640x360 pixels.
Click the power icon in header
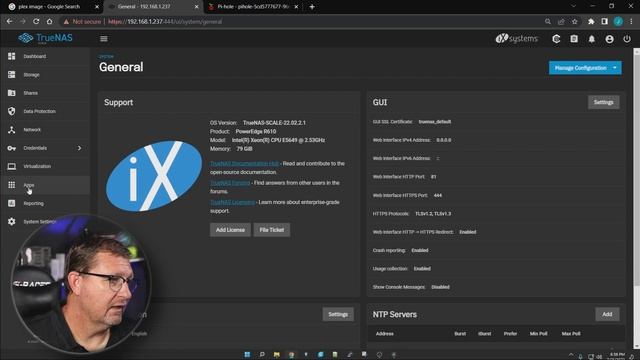point(627,39)
